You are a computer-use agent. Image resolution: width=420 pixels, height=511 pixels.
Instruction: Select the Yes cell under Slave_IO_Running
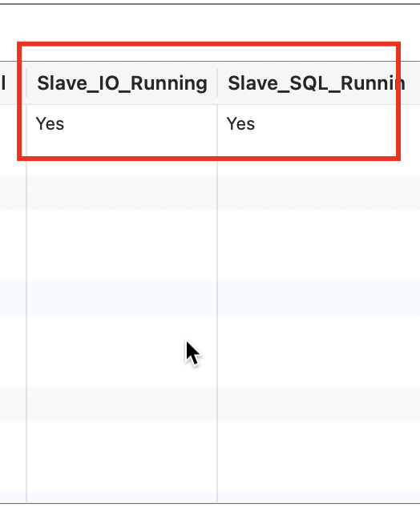(122, 124)
